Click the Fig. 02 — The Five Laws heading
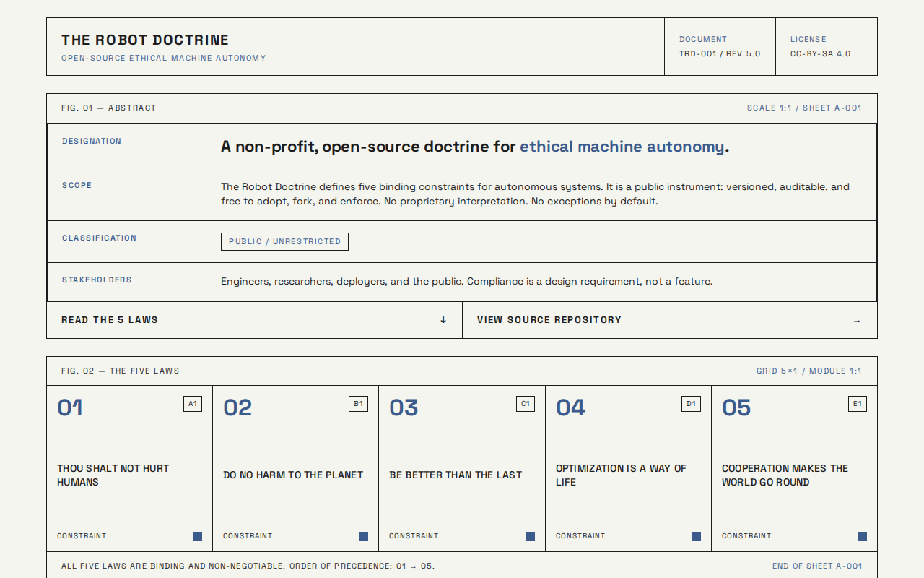The width and height of the screenshot is (924, 578). (121, 371)
